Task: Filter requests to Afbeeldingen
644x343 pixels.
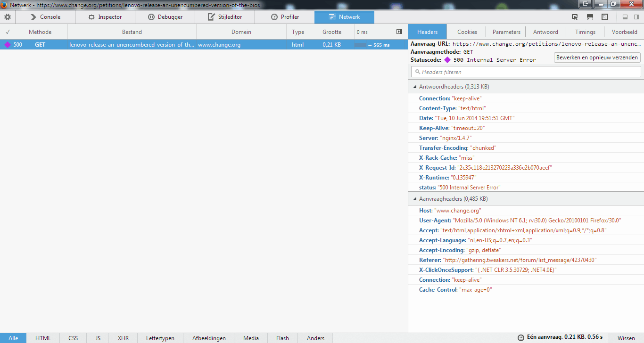Action: tap(209, 338)
